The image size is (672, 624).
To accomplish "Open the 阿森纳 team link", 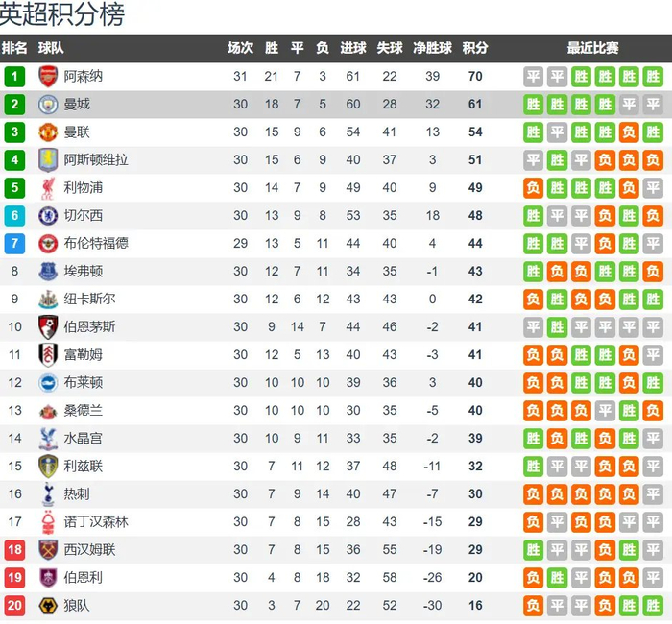I will [x=84, y=77].
